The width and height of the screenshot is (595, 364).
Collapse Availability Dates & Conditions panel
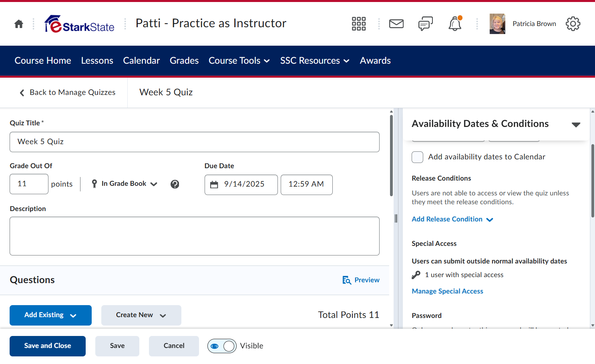576,125
